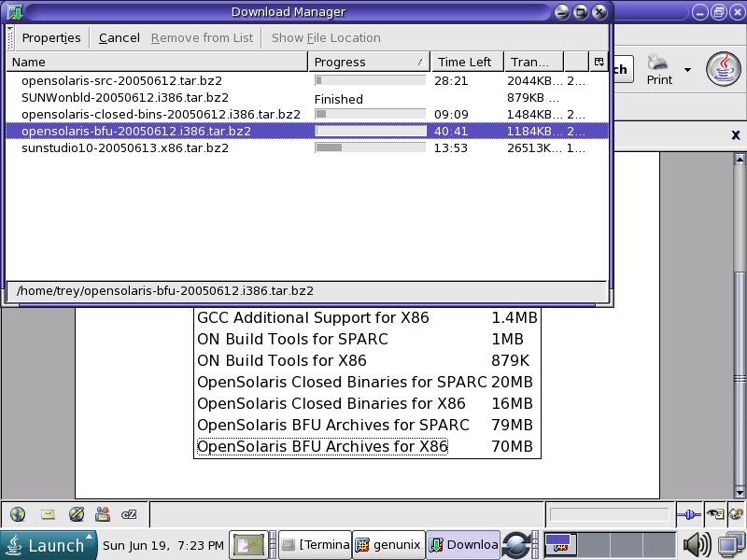Click the download path status field
The height and width of the screenshot is (560, 747).
307,291
